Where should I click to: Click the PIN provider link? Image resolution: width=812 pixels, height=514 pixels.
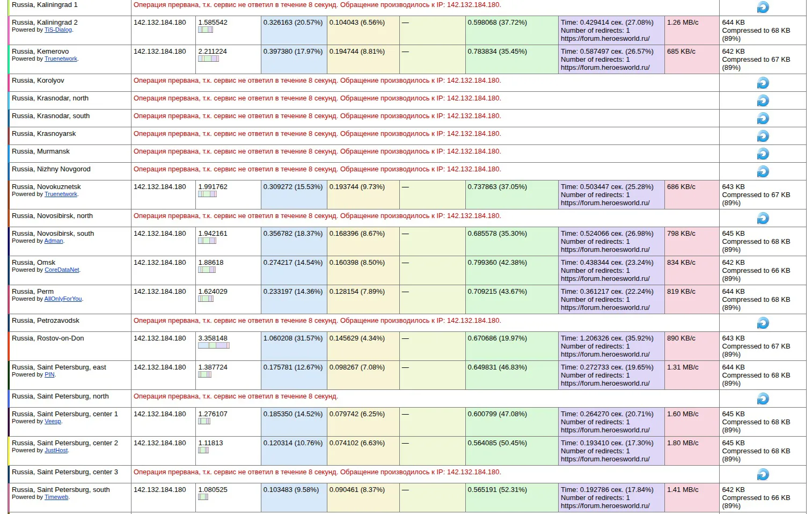(49, 375)
